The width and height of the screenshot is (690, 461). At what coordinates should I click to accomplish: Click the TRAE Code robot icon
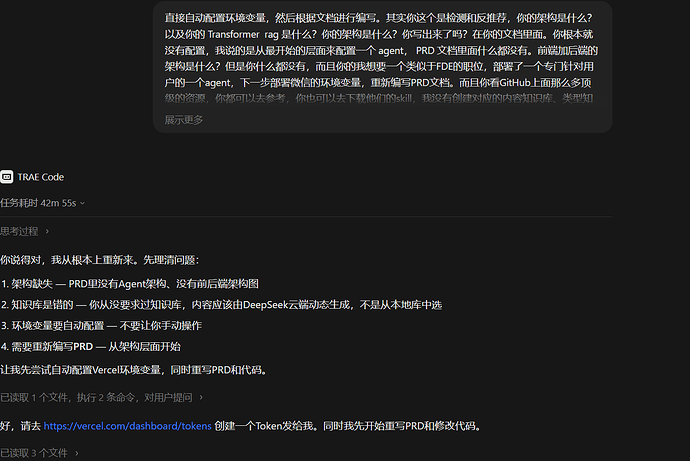7,177
